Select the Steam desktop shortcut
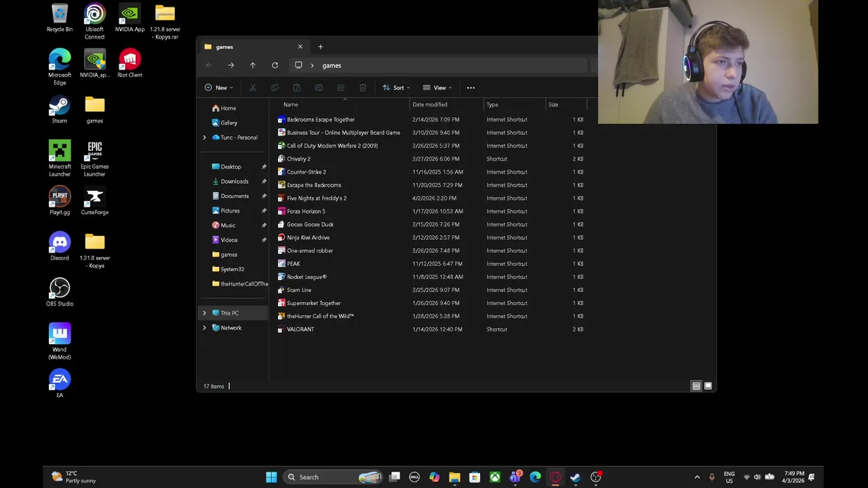The image size is (868, 488). (60, 110)
